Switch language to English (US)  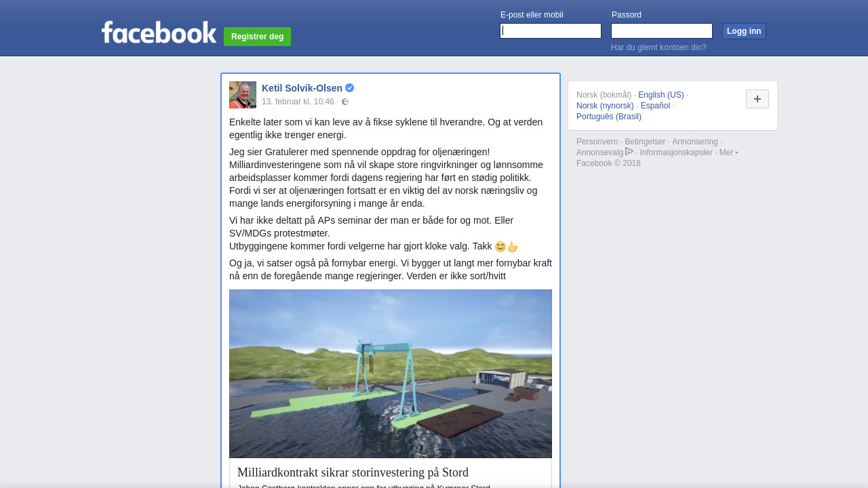[x=661, y=95]
